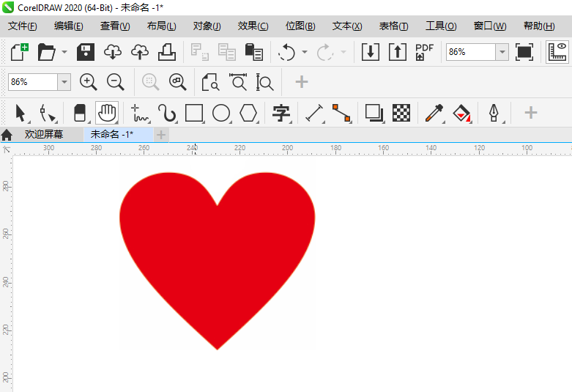This screenshot has width=572, height=392.
Task: Open the 文件(F) menu
Action: click(23, 26)
